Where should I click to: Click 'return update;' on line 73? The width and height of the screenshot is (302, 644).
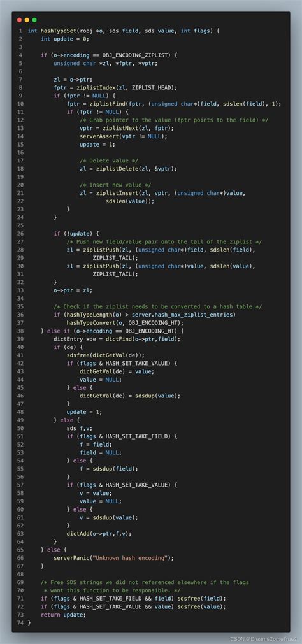point(63,614)
